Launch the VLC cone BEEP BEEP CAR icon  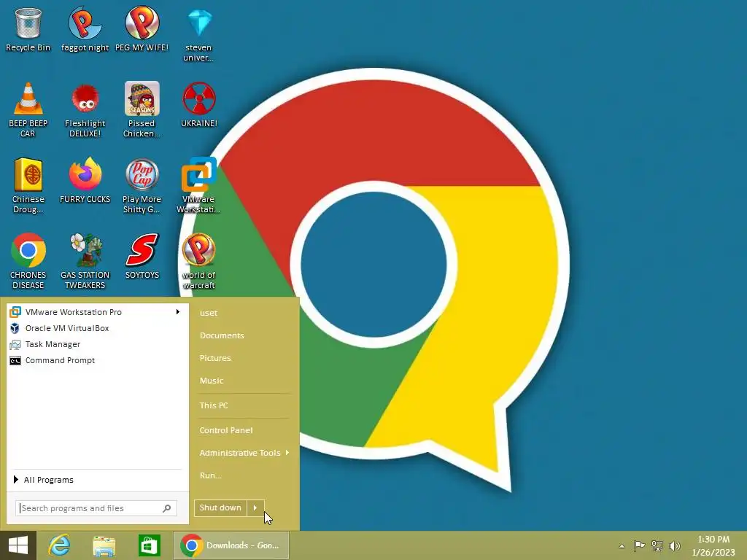(x=28, y=109)
